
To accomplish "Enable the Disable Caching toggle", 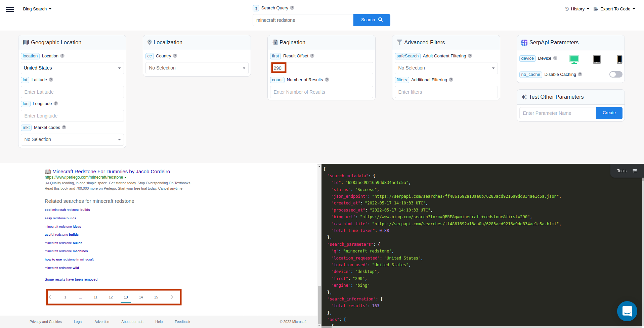I will click(615, 75).
